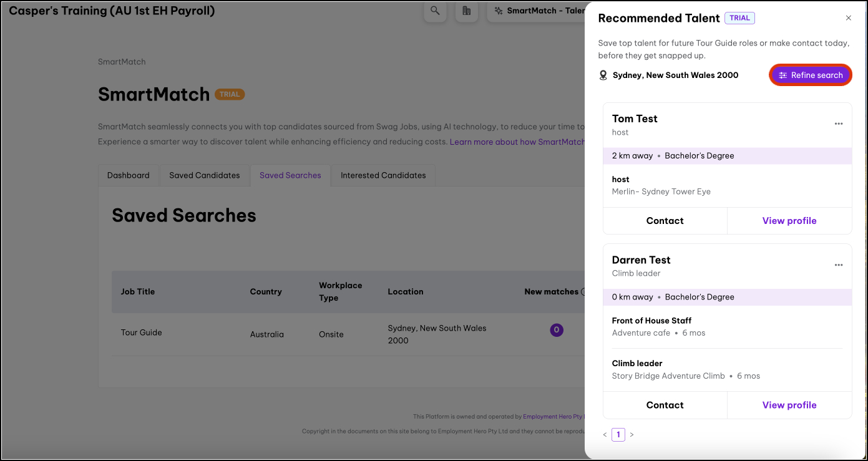Contact Tom Test

665,221
